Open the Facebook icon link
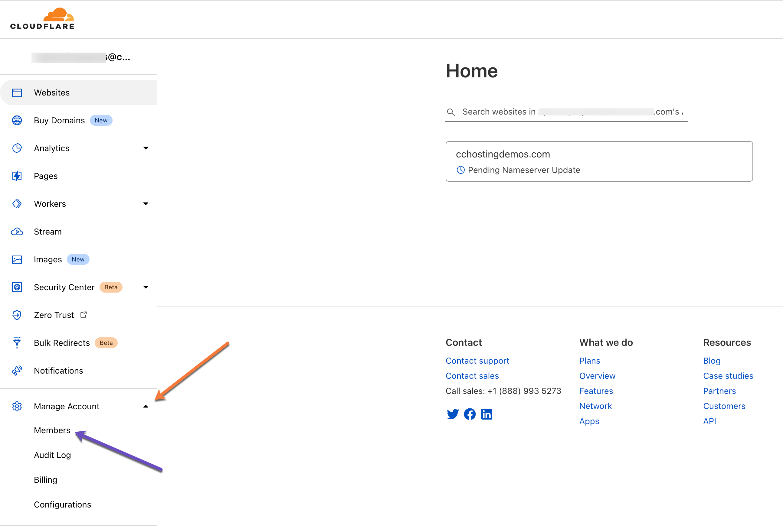The image size is (783, 532). point(470,414)
